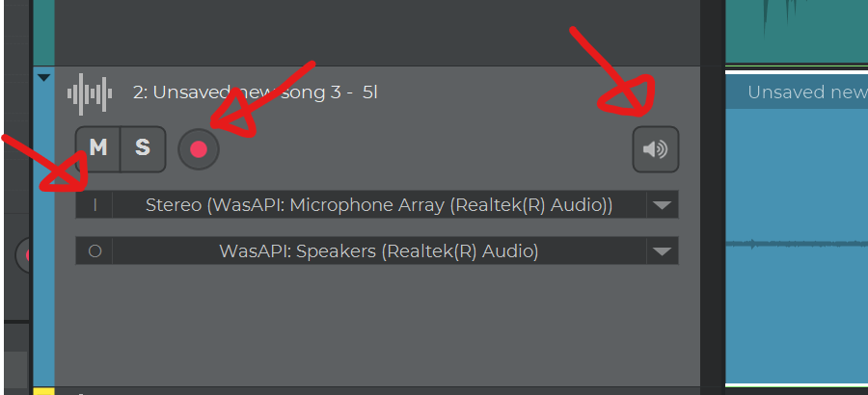Click the yellow color strip of the track below
Screen dimensions: 868x395
43,392
